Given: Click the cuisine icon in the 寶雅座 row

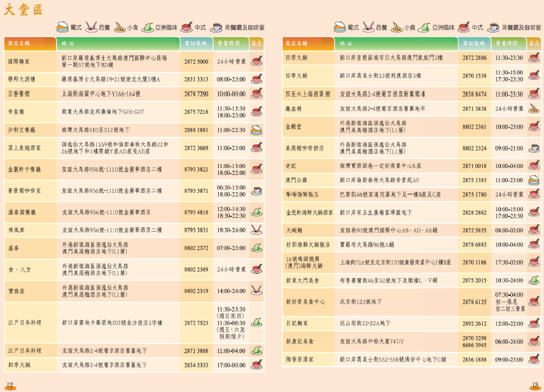Looking at the screenshot, I should 256,291.
